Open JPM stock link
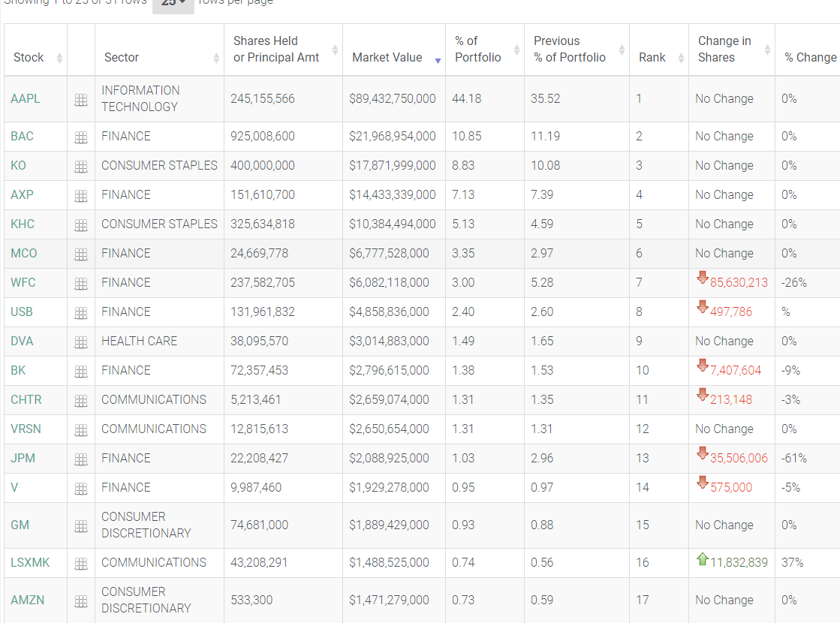Image resolution: width=840 pixels, height=623 pixels. (23, 458)
